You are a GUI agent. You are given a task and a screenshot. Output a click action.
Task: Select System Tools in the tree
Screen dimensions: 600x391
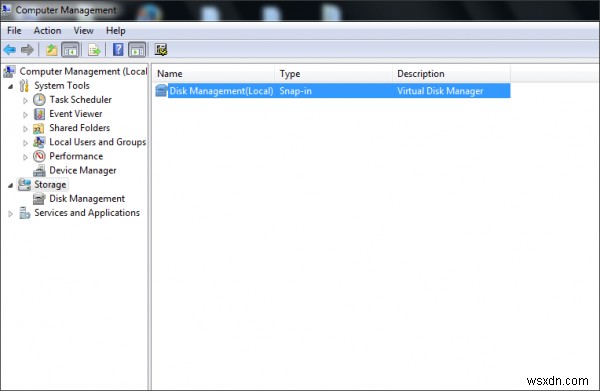[x=62, y=86]
